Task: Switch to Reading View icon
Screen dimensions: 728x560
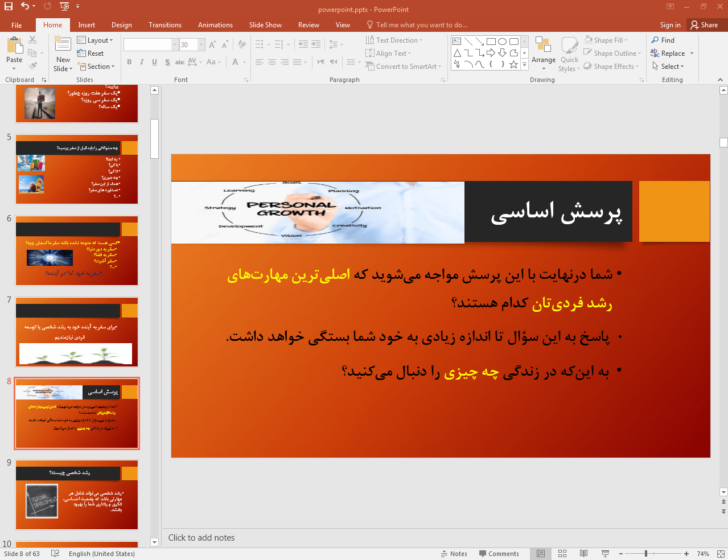Action: point(583,554)
